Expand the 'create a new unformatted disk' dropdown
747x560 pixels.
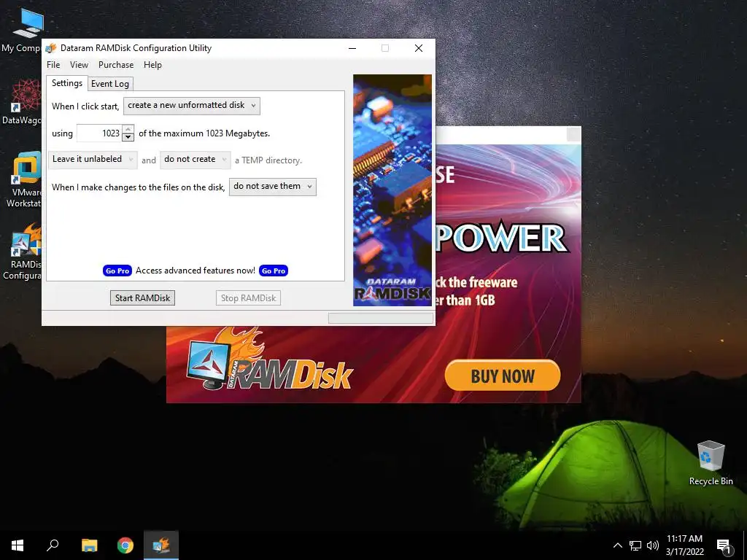coord(192,105)
